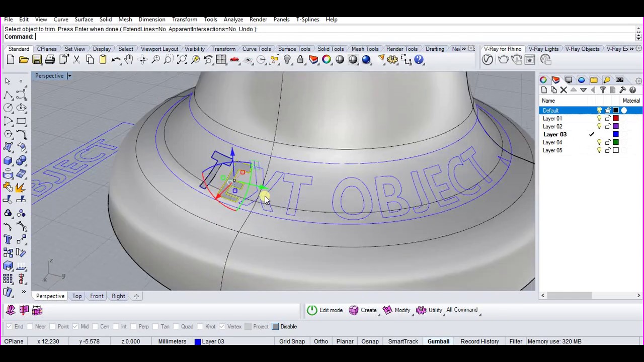Toggle the Disable osnap checkbox
This screenshot has width=644, height=362.
(275, 327)
